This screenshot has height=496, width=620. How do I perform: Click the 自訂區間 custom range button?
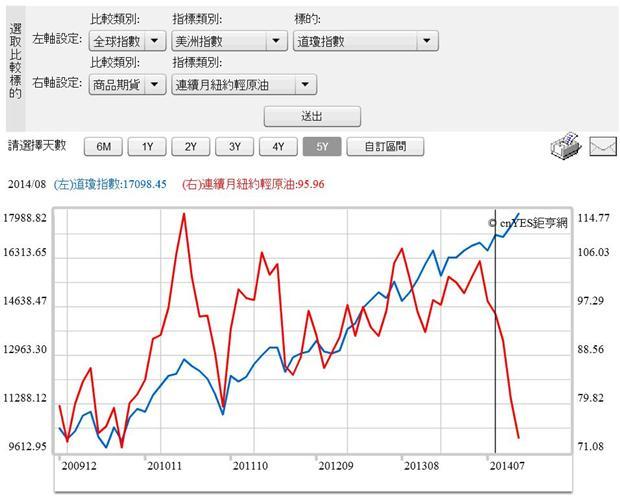(x=385, y=147)
